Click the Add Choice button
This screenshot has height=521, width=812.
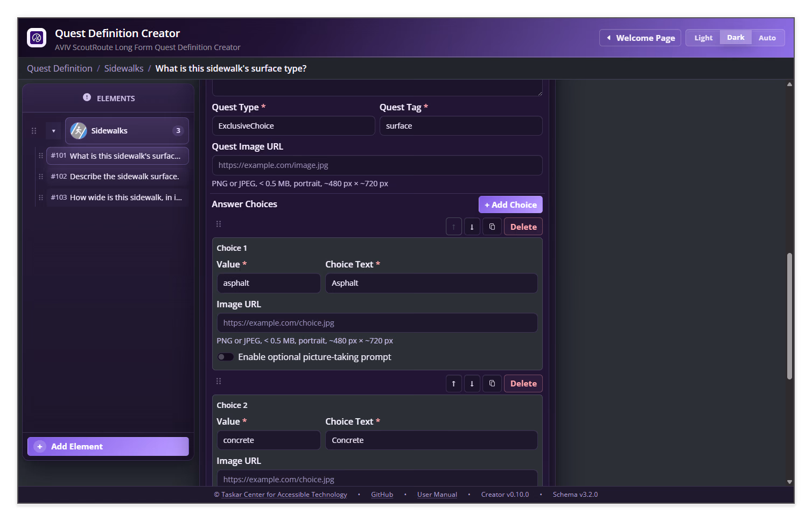tap(510, 205)
